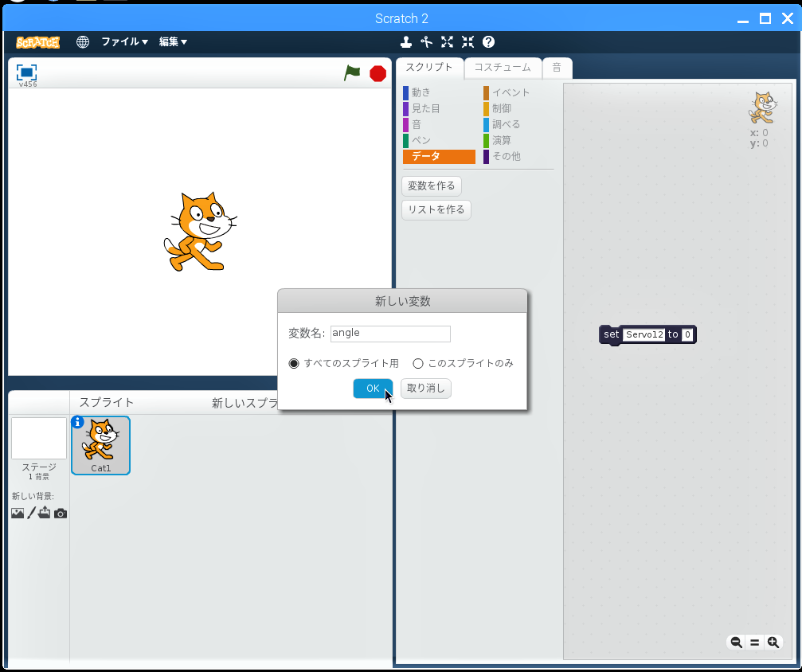The width and height of the screenshot is (802, 672).
Task: Click the block help question mark icon
Action: click(488, 42)
